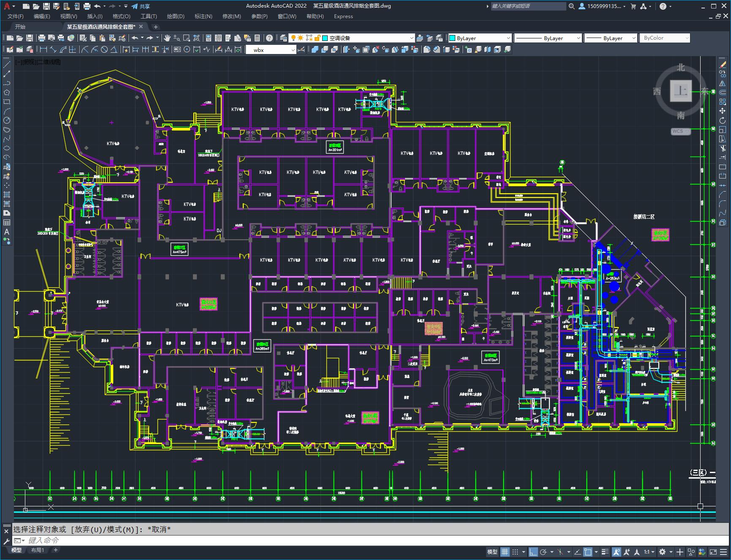Image resolution: width=731 pixels, height=560 pixels.
Task: Click the Make Object's Layer Current icon
Action: (x=420, y=38)
